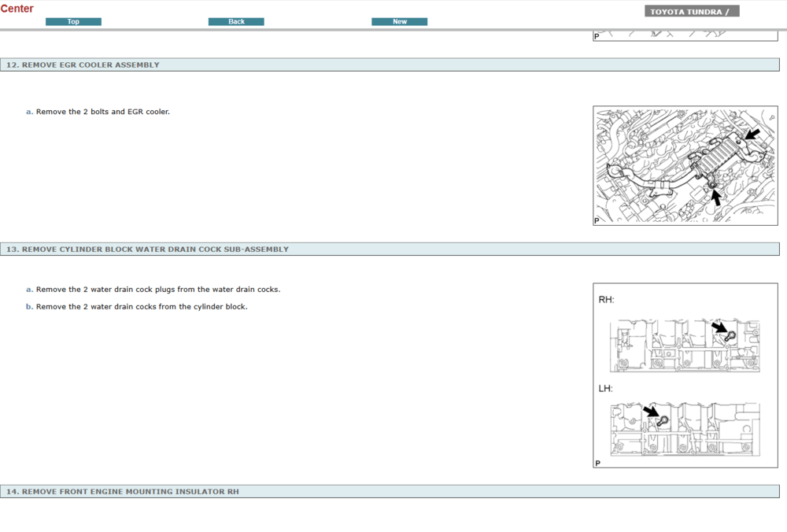Open the water drain cock diagram
The image size is (787, 532).
click(x=685, y=375)
